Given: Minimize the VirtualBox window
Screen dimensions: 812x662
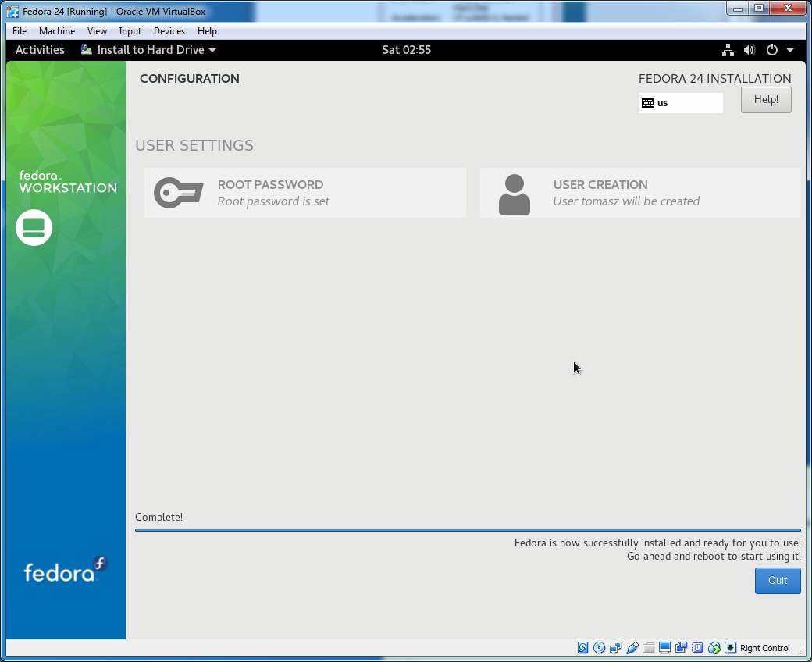Looking at the screenshot, I should click(738, 9).
